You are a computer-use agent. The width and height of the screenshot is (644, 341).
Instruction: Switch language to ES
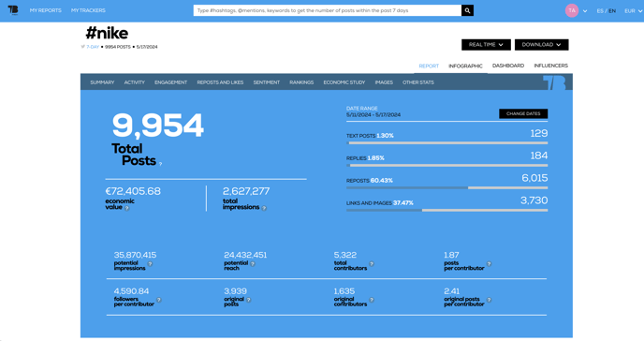(x=600, y=11)
